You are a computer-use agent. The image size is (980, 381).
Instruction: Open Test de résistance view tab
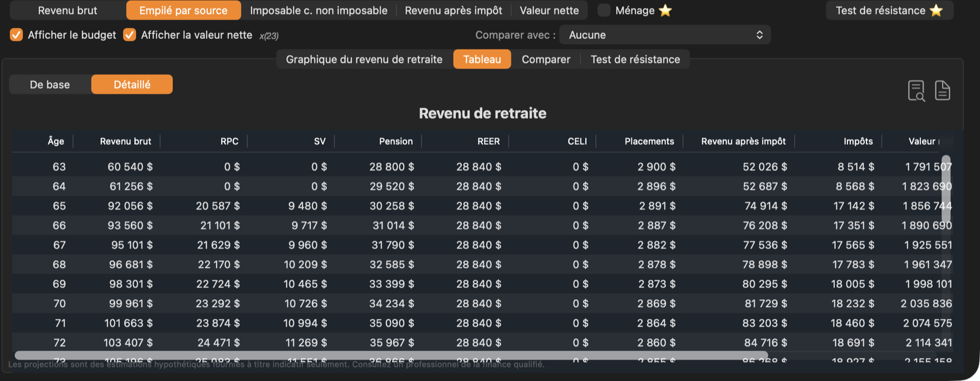635,59
